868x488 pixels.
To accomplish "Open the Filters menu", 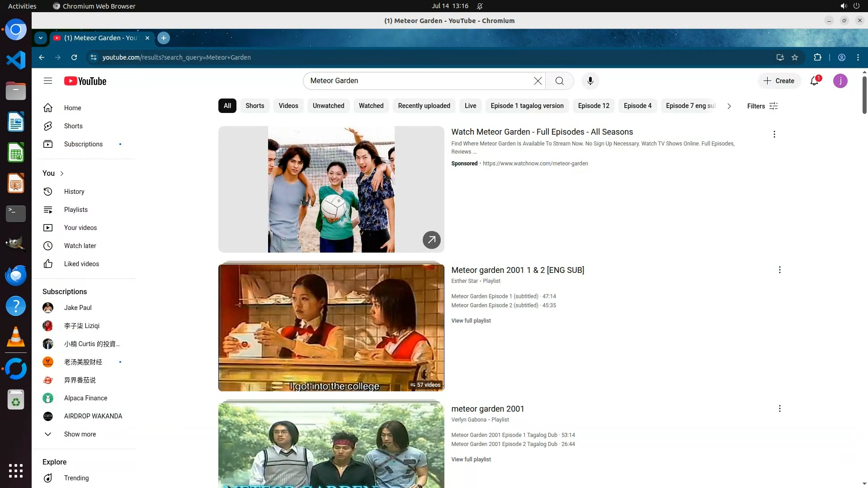I will [x=762, y=106].
